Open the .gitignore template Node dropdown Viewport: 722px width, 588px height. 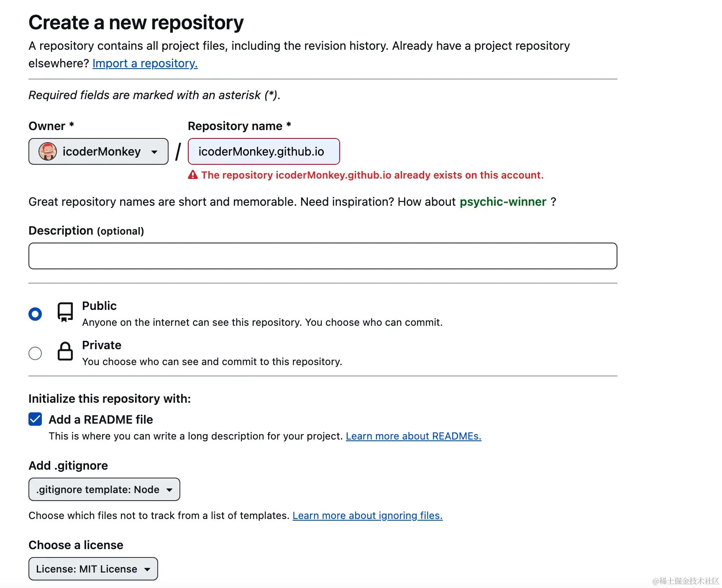click(104, 489)
